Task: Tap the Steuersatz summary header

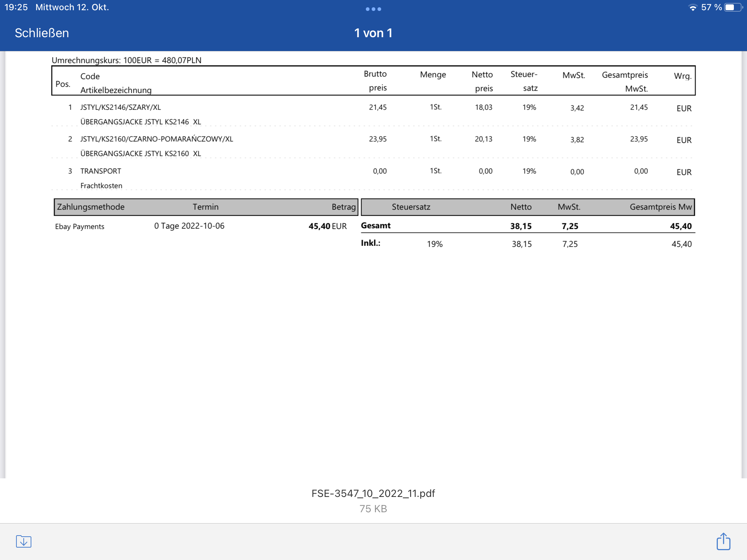Action: tap(411, 207)
